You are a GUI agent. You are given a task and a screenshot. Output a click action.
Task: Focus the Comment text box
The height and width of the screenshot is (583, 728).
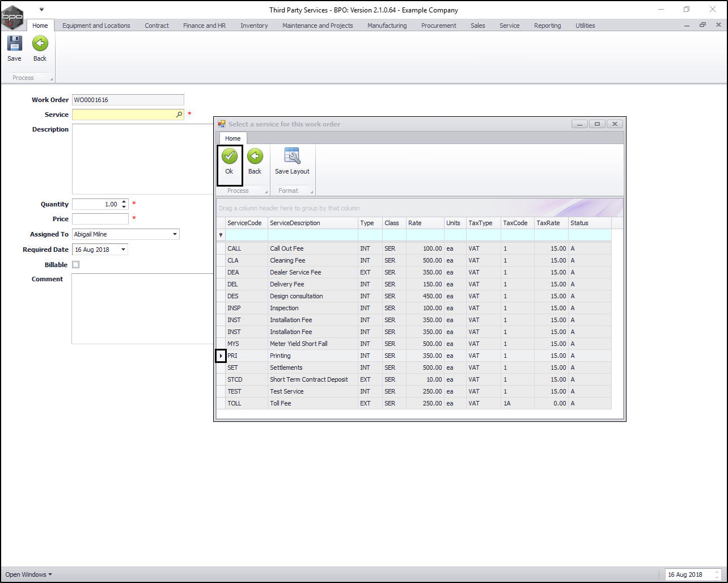(142, 309)
